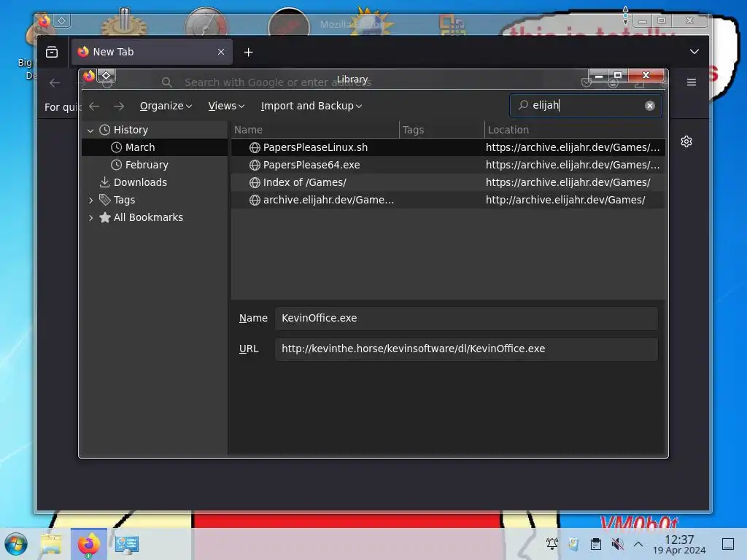Show hidden tray icons with the up arrow
The image size is (747, 560).
click(x=638, y=544)
